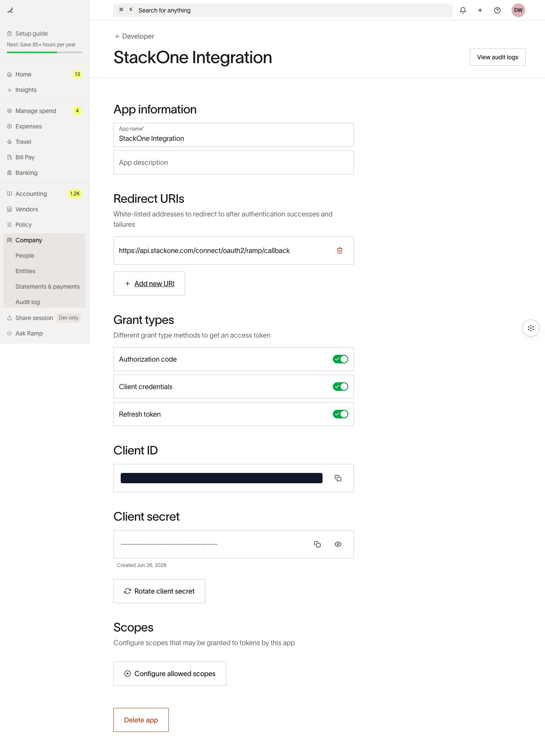
Task: Focus the search for anything field
Action: coord(283,10)
